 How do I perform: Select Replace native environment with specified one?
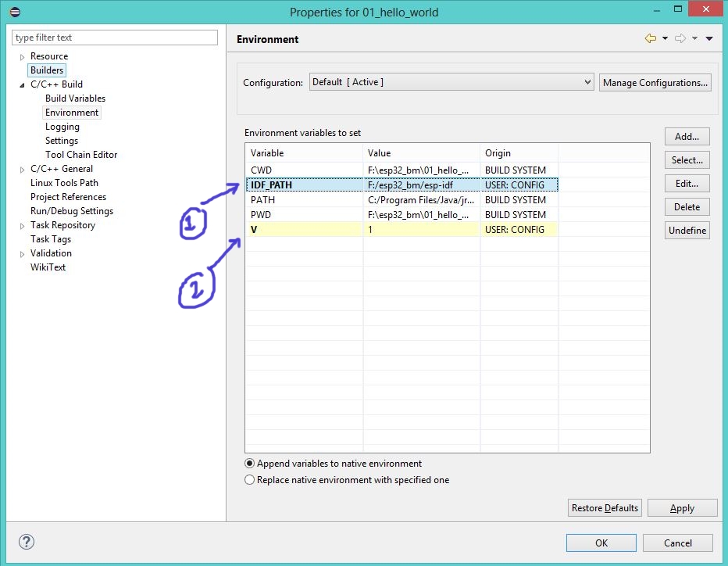point(250,480)
